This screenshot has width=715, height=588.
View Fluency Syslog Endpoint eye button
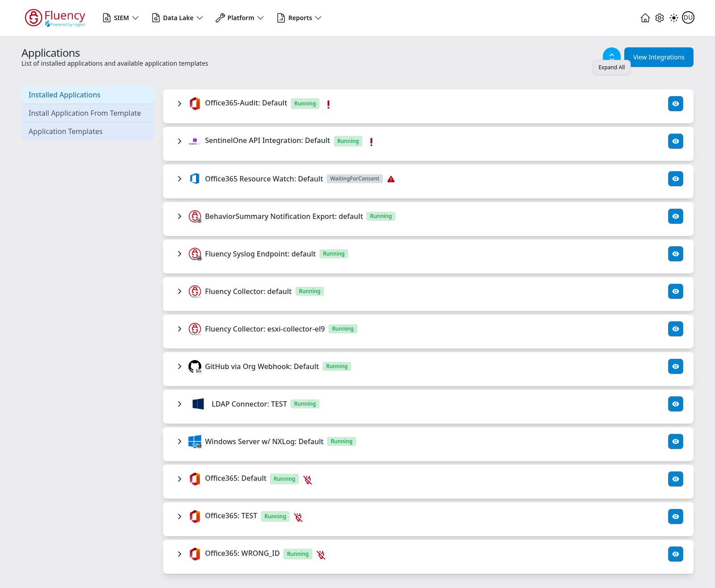click(x=676, y=254)
